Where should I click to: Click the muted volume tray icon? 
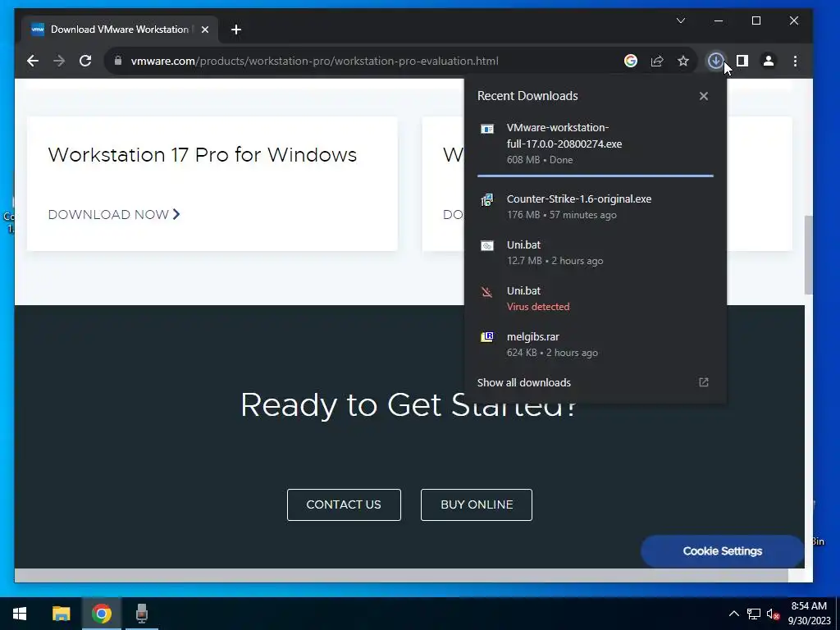[773, 614]
